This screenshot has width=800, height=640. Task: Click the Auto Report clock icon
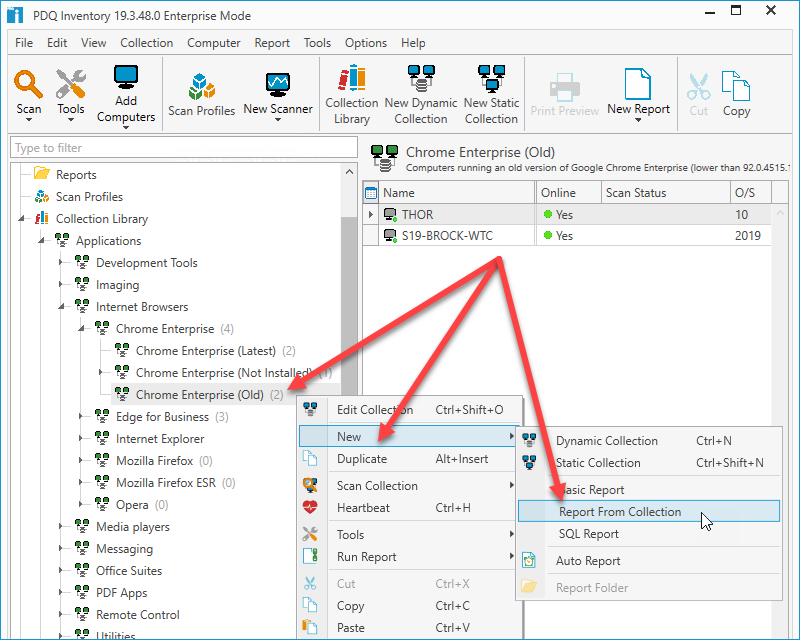(x=529, y=560)
